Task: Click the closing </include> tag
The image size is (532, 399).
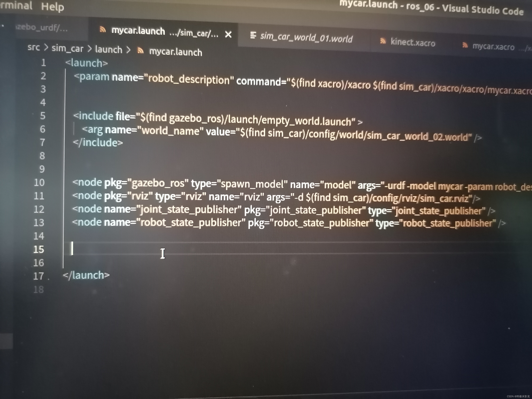Action: pos(98,143)
